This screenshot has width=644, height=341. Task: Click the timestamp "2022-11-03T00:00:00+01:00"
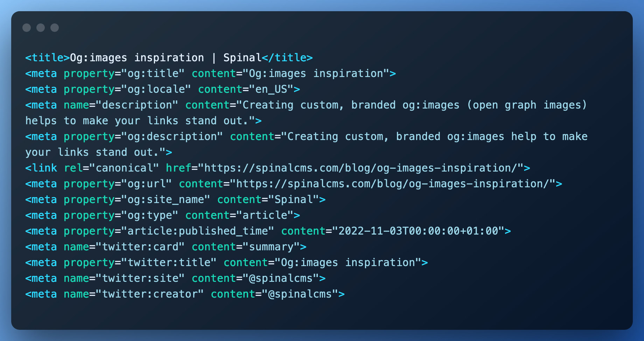click(418, 231)
